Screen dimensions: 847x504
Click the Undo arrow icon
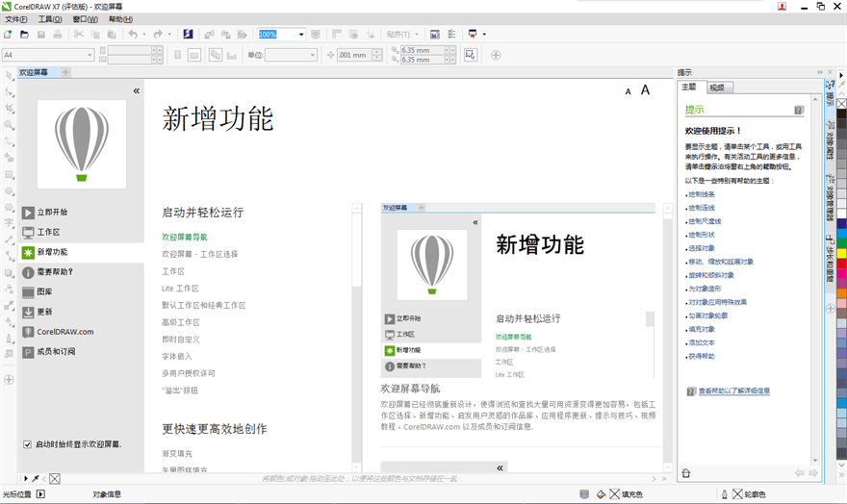(133, 34)
